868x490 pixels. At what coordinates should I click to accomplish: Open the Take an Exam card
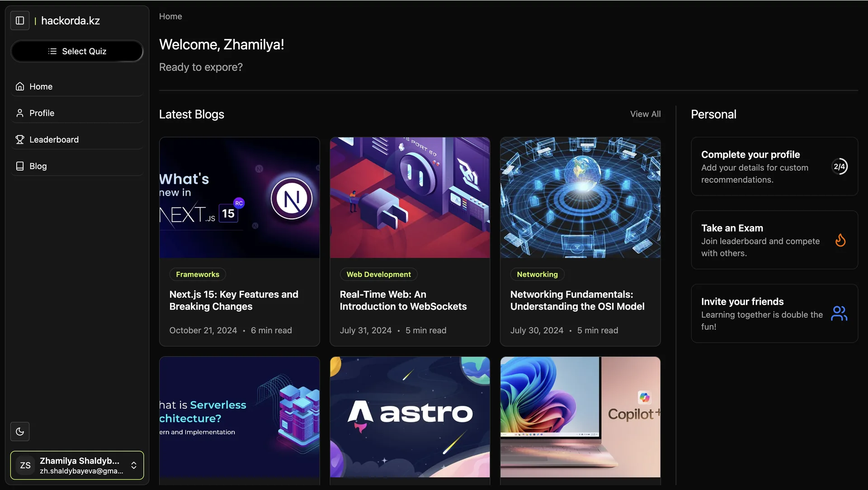click(x=774, y=240)
